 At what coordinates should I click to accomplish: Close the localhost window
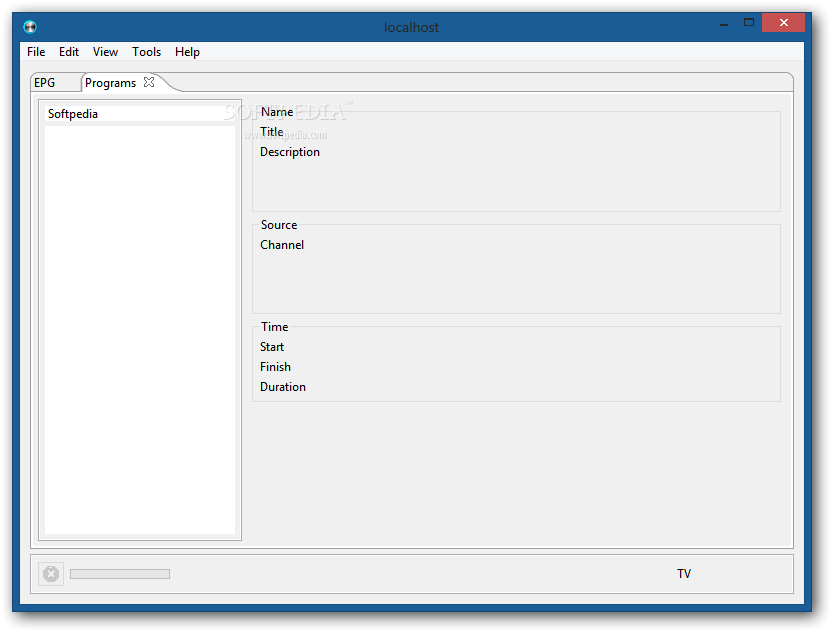[x=784, y=23]
